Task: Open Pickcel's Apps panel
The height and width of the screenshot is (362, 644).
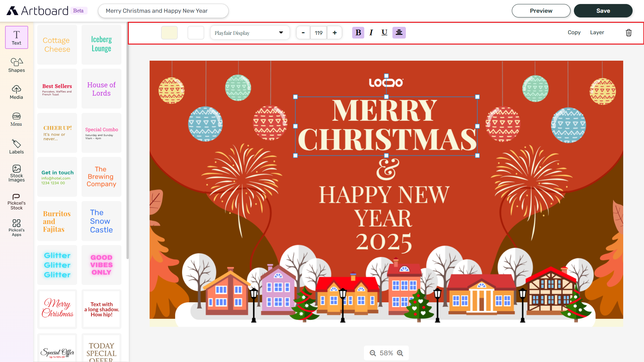Action: click(16, 228)
